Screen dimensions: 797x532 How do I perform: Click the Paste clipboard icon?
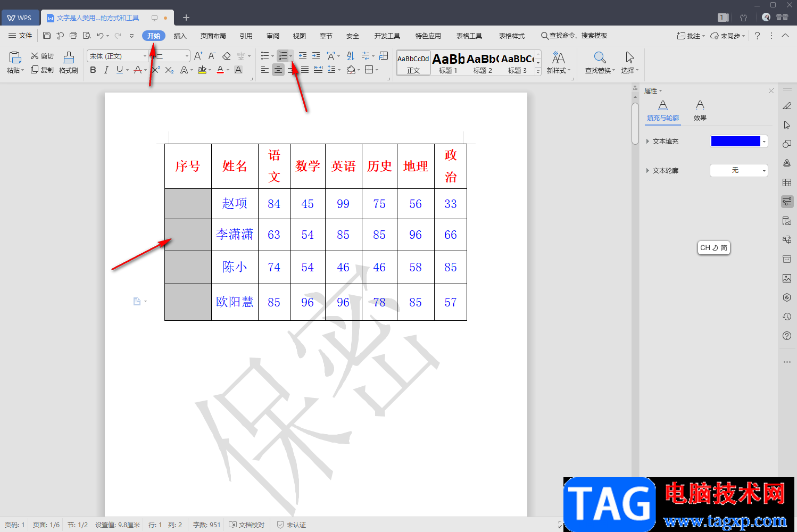(x=15, y=57)
